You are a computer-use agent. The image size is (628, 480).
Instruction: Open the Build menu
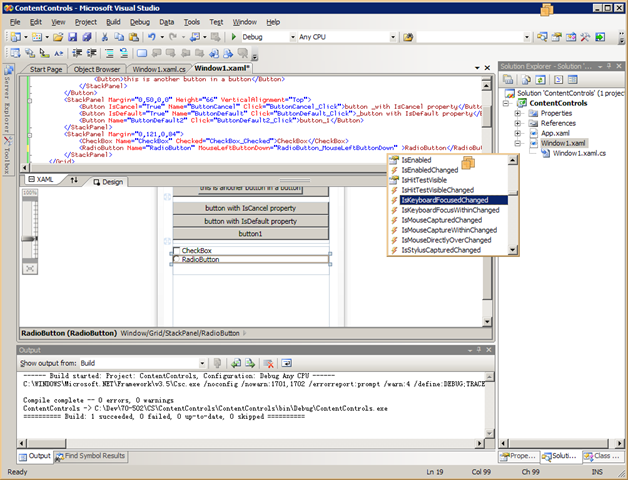pyautogui.click(x=113, y=22)
